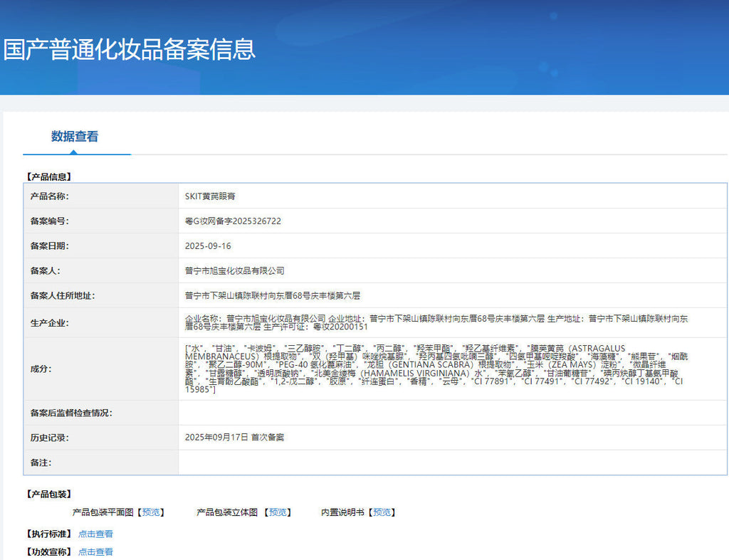
Task: Click record number 粤G妆网备字2025326722
Action: tap(233, 221)
